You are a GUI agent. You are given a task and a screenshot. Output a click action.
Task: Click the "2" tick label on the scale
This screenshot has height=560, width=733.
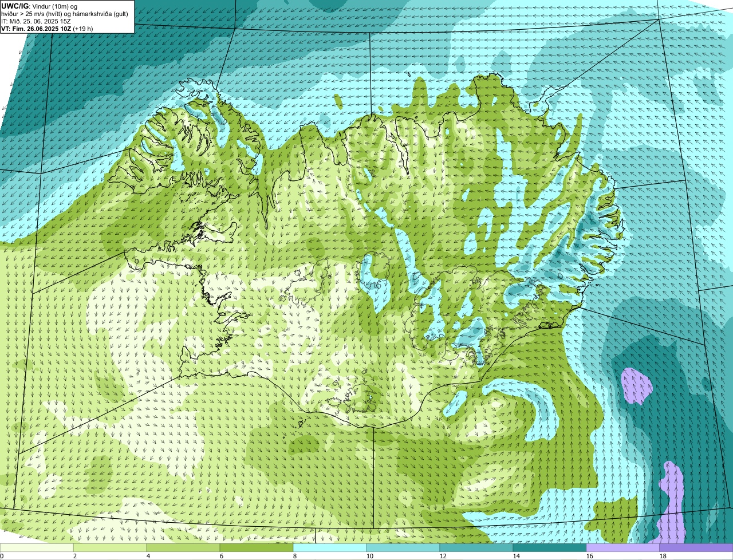click(x=75, y=556)
